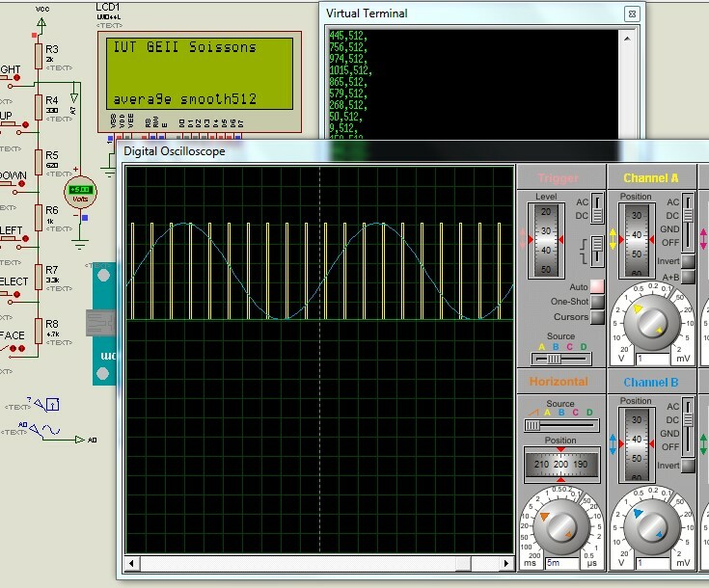Screen dimensions: 709x588
Task: Click the Horizontal Position dial
Action: tap(560, 465)
